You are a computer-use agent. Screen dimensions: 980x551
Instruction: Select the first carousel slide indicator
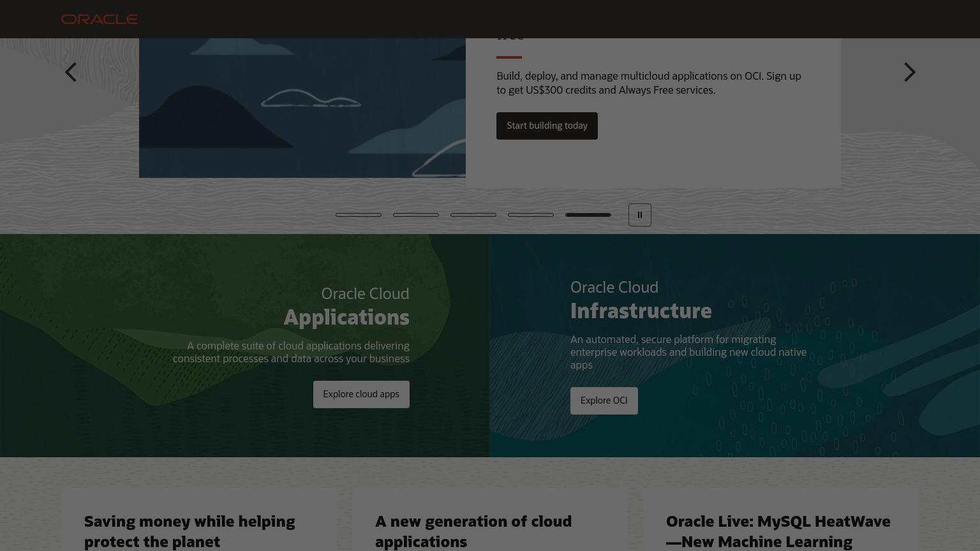click(359, 215)
